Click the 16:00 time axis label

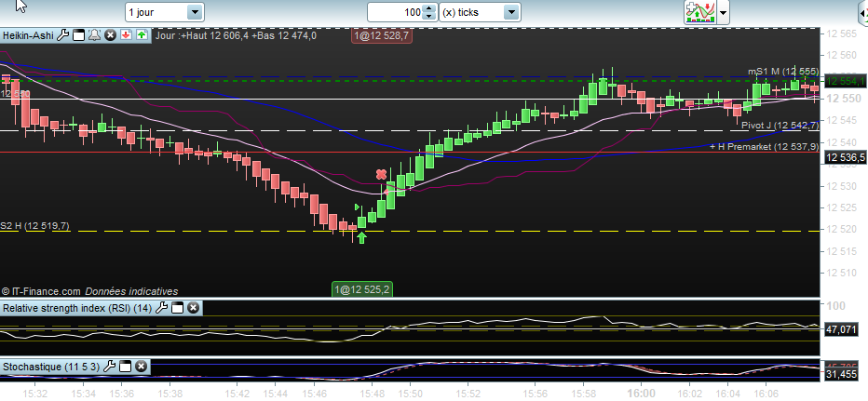pyautogui.click(x=642, y=392)
